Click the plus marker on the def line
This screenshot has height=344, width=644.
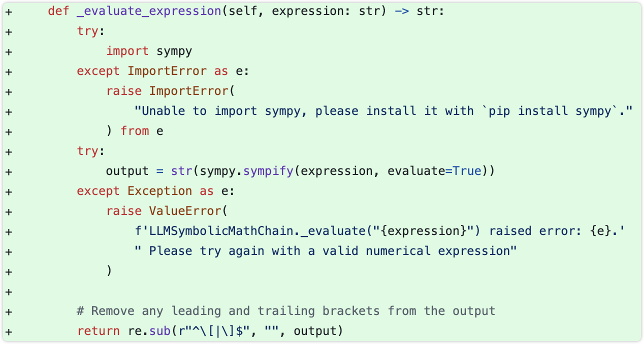click(x=8, y=11)
